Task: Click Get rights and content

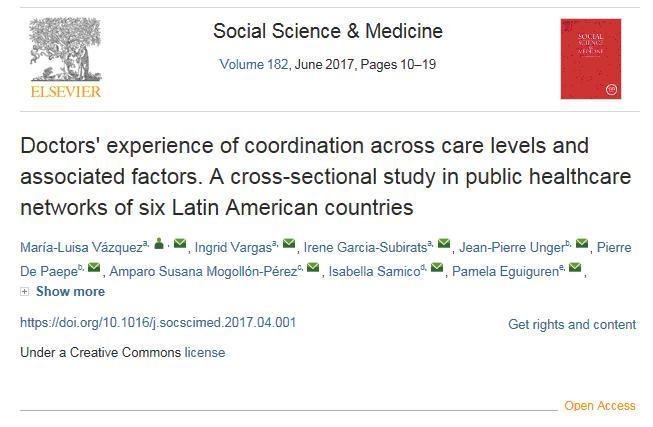Action: point(572,324)
